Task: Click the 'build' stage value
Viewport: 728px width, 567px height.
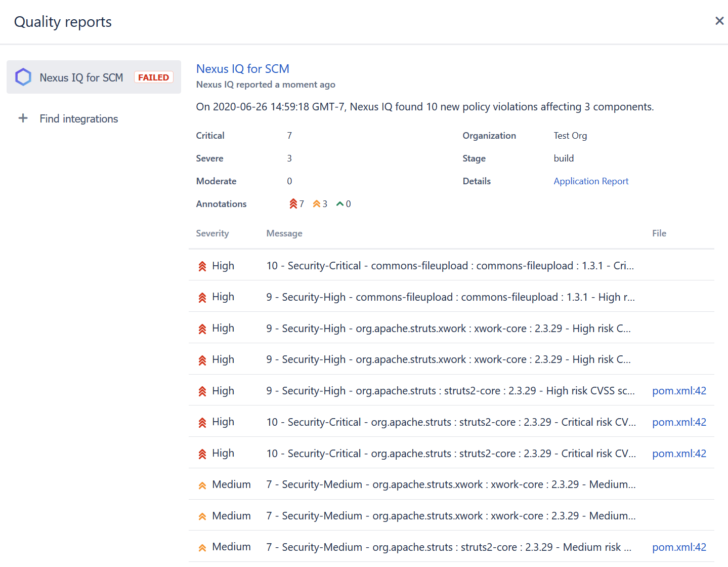Action: [564, 158]
